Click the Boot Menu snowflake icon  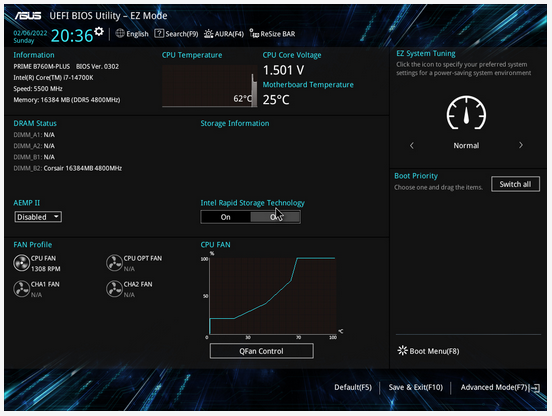(x=402, y=350)
